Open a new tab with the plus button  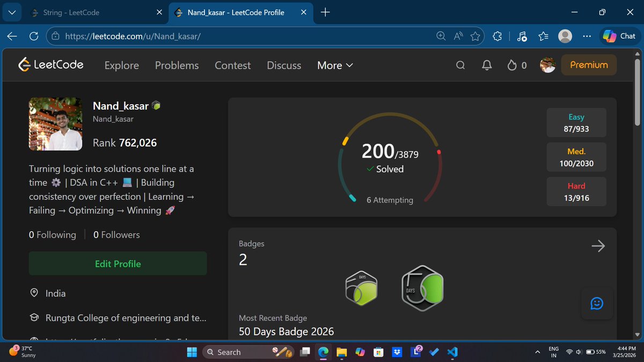[325, 12]
